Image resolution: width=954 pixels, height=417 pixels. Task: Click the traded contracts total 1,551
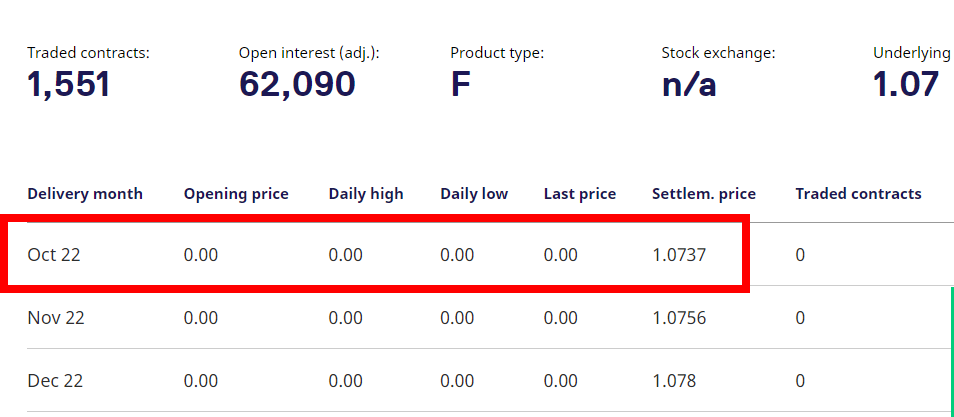69,85
